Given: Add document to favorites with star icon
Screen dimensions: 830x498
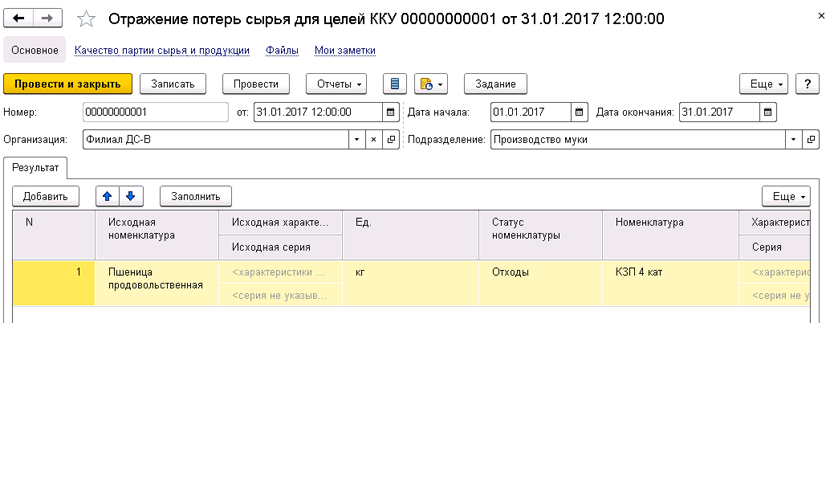Looking at the screenshot, I should [86, 19].
